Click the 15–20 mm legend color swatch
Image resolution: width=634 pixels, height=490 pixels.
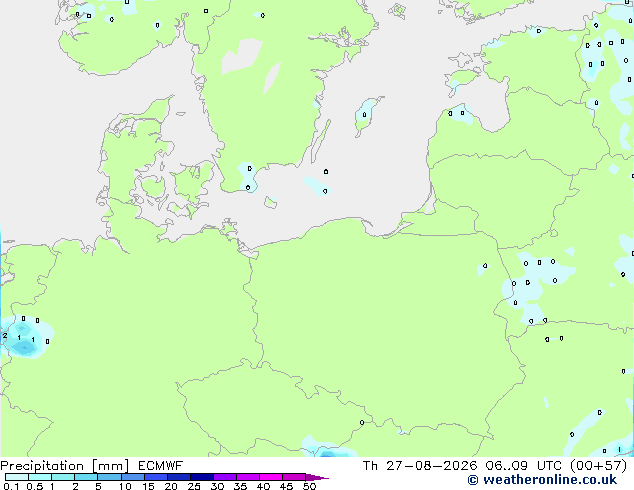pyautogui.click(x=156, y=477)
